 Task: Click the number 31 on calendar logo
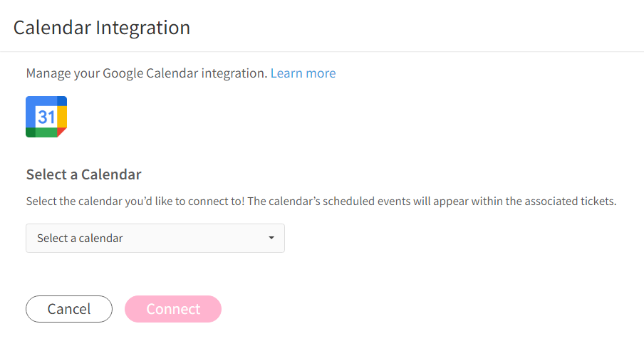click(46, 117)
